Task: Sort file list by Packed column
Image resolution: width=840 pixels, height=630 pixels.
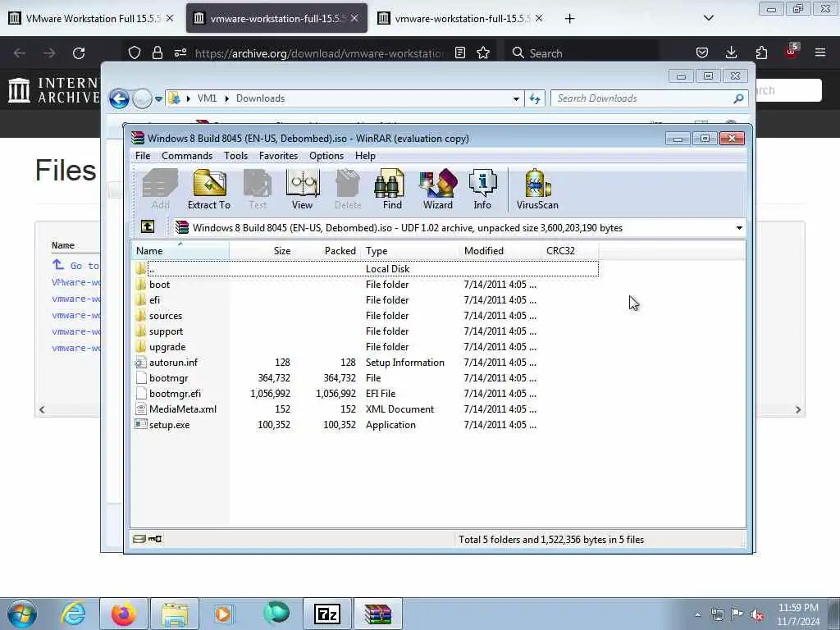Action: pyautogui.click(x=328, y=251)
